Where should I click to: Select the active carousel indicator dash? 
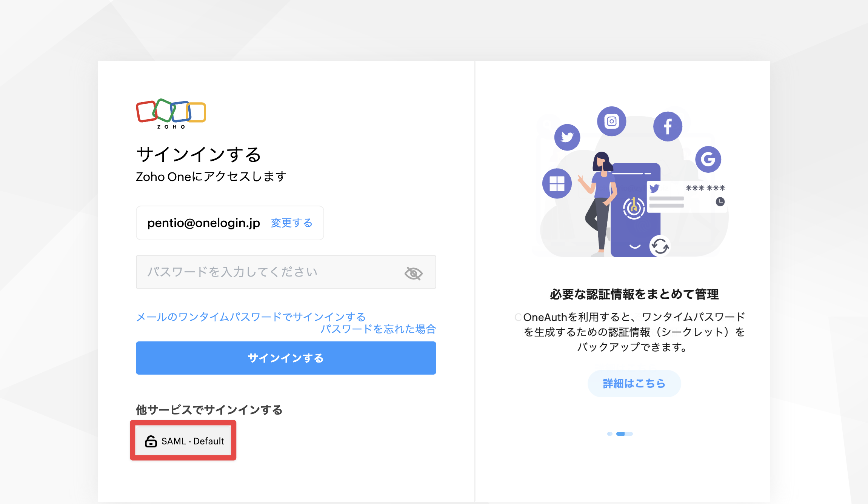(x=624, y=434)
